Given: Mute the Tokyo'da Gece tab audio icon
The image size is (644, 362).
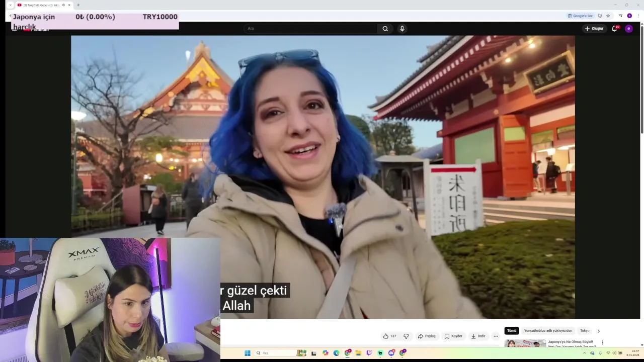Looking at the screenshot, I should pyautogui.click(x=63, y=5).
